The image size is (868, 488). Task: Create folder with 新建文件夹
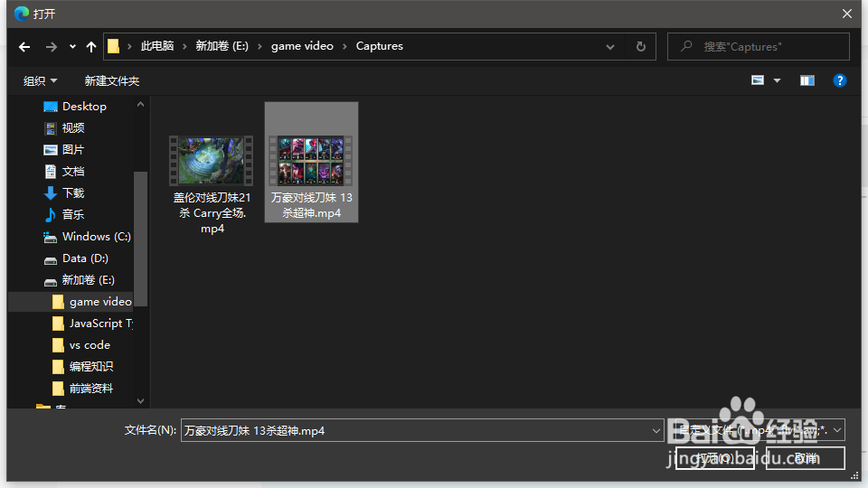(112, 80)
